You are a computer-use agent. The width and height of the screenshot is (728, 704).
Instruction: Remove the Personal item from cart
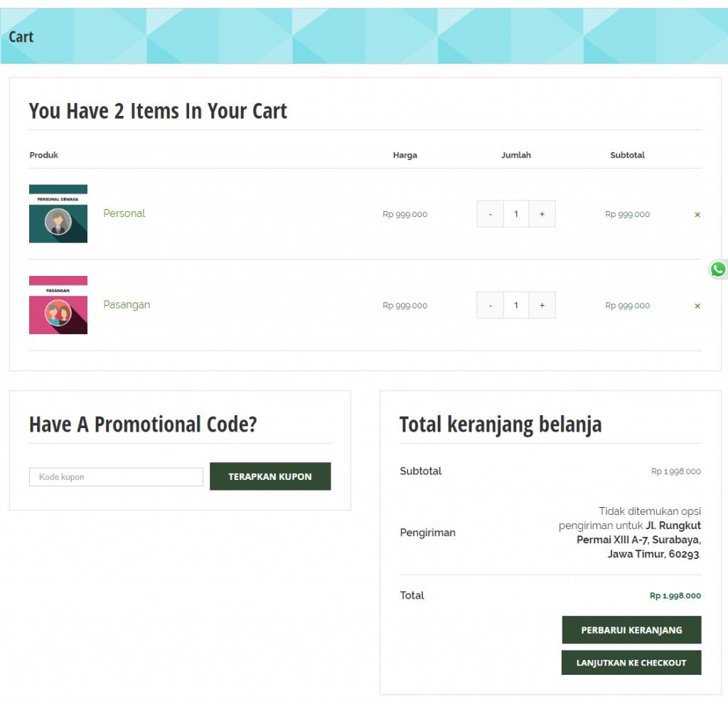coord(697,214)
